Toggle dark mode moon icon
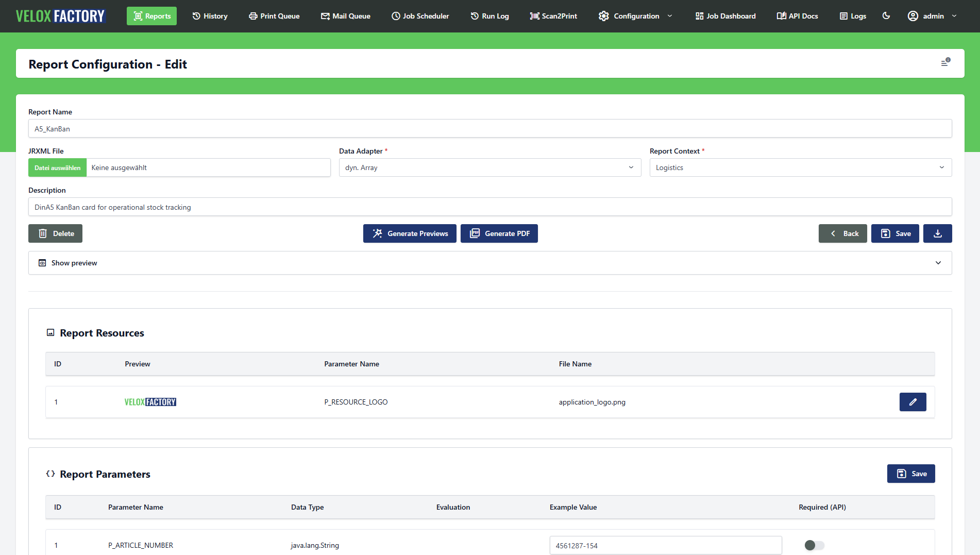 (x=886, y=16)
